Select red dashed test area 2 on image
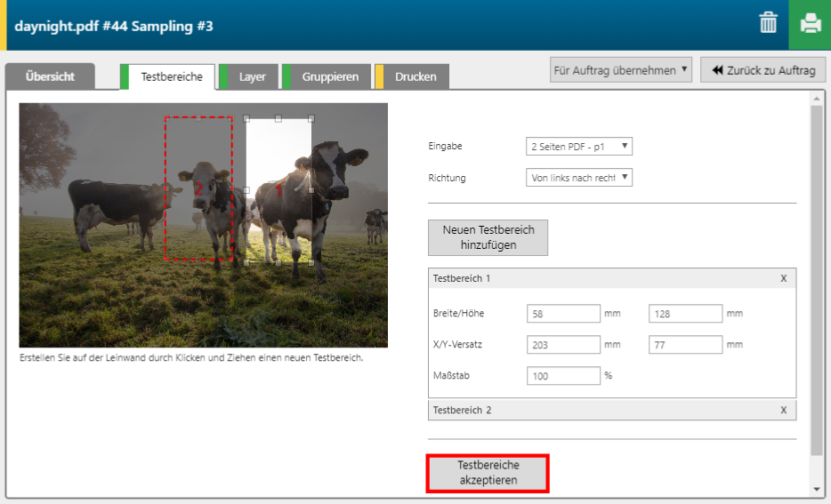Viewport: 831px width, 504px height. (x=198, y=188)
